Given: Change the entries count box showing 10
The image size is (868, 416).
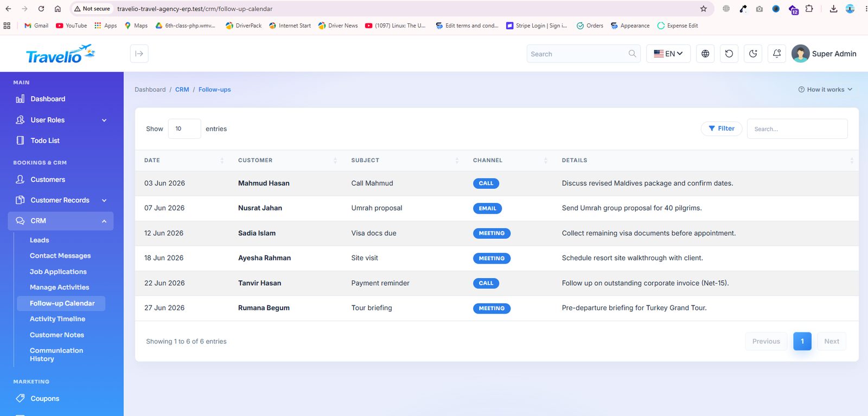Looking at the screenshot, I should tap(184, 129).
